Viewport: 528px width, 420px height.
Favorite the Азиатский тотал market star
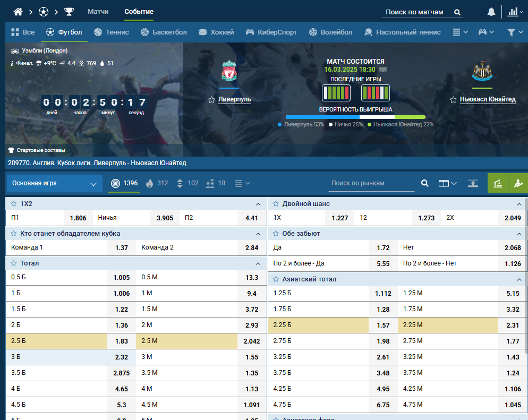(276, 279)
